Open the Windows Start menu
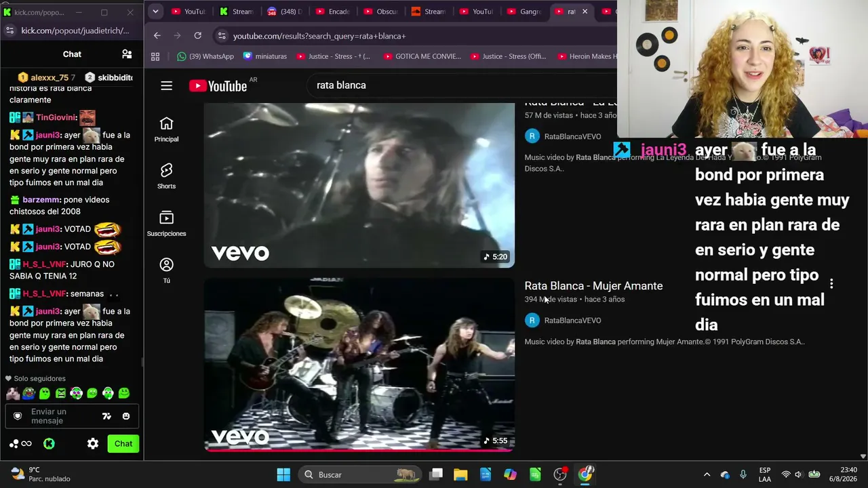The image size is (868, 488). (x=283, y=474)
